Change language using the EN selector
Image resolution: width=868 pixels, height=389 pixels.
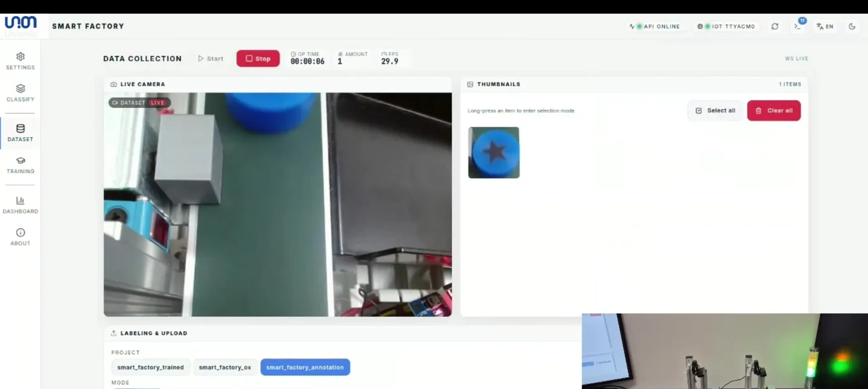[x=825, y=27]
